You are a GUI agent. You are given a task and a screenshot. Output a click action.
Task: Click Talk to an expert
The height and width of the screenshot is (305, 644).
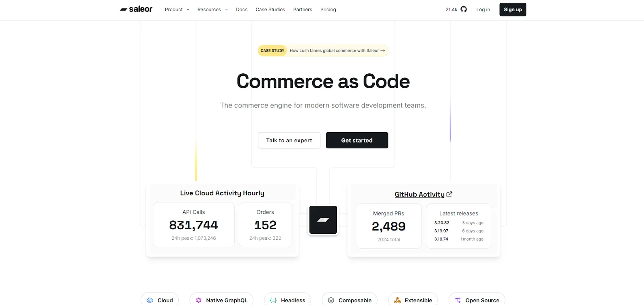point(289,140)
